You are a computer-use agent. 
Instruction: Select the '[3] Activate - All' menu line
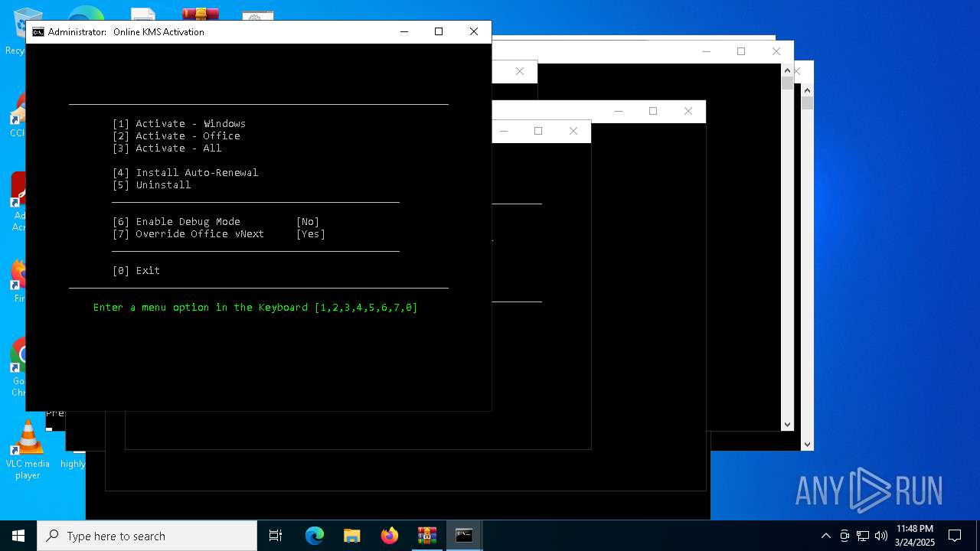pyautogui.click(x=167, y=148)
